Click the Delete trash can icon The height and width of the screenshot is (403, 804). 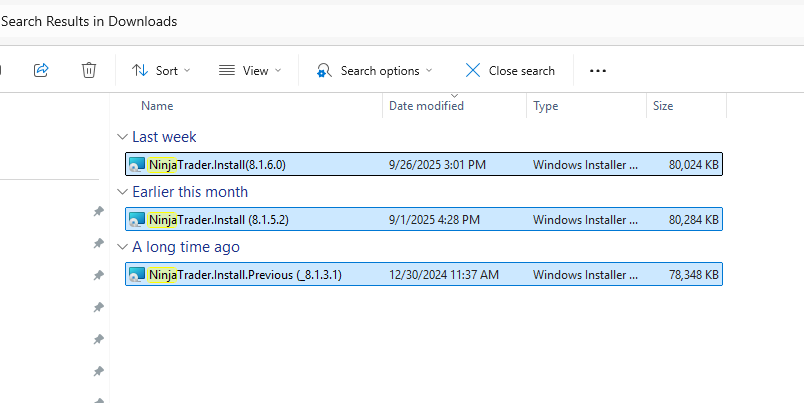coord(89,70)
